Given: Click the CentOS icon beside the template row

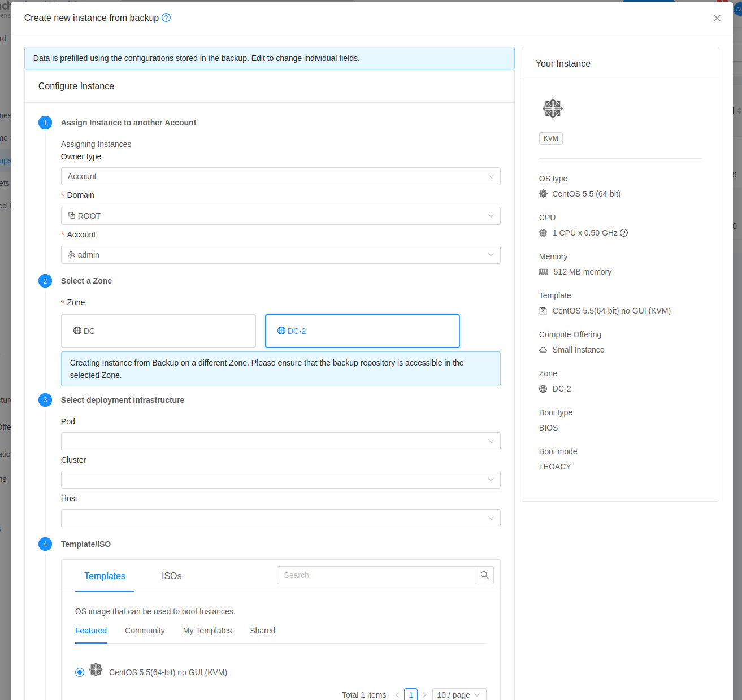Looking at the screenshot, I should (x=96, y=670).
